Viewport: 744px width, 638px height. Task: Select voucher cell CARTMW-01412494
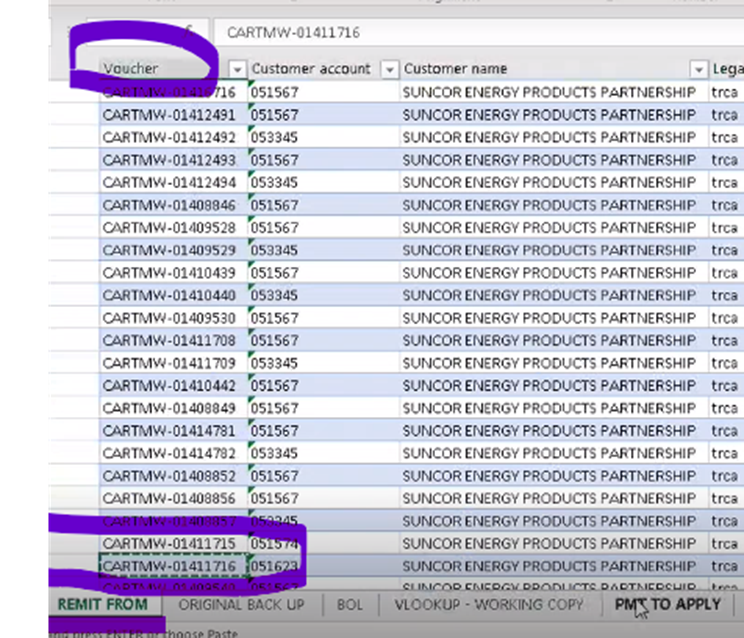click(x=174, y=183)
